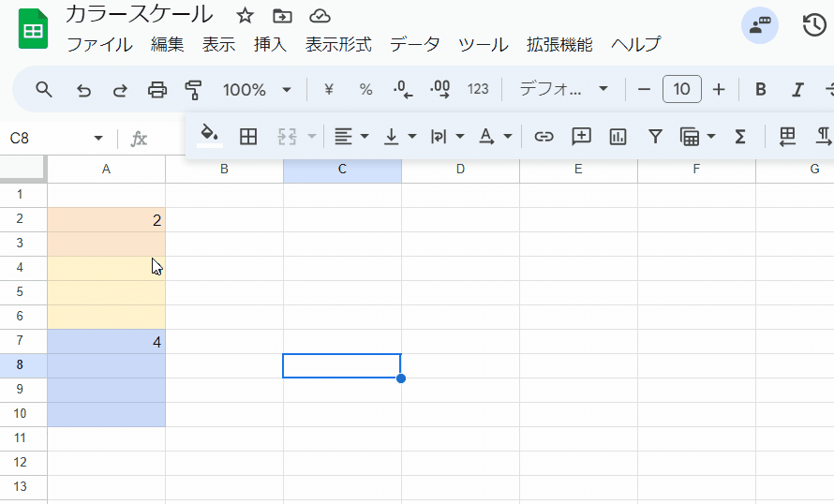Activate the paint format roller
This screenshot has height=504, width=834.
(193, 90)
